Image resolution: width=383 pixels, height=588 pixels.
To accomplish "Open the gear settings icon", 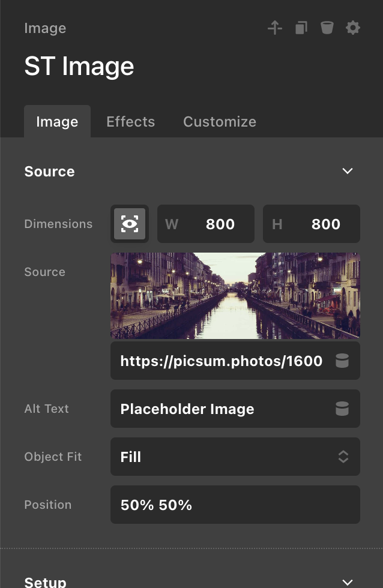I will pyautogui.click(x=353, y=28).
